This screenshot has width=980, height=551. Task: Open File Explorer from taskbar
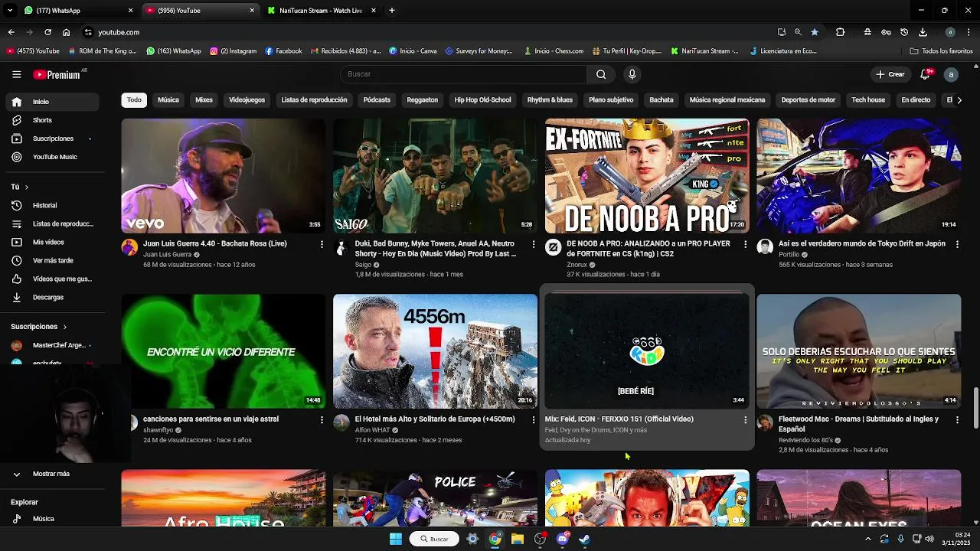(518, 539)
